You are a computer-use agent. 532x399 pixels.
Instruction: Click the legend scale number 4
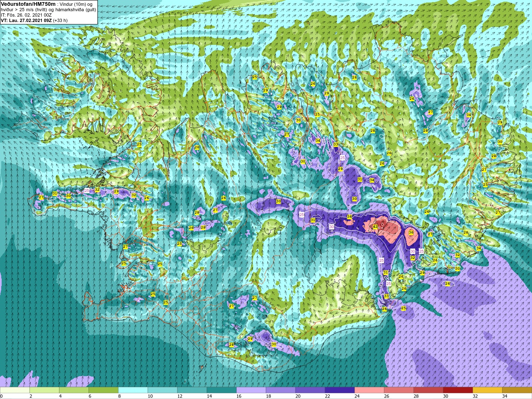pos(60,396)
